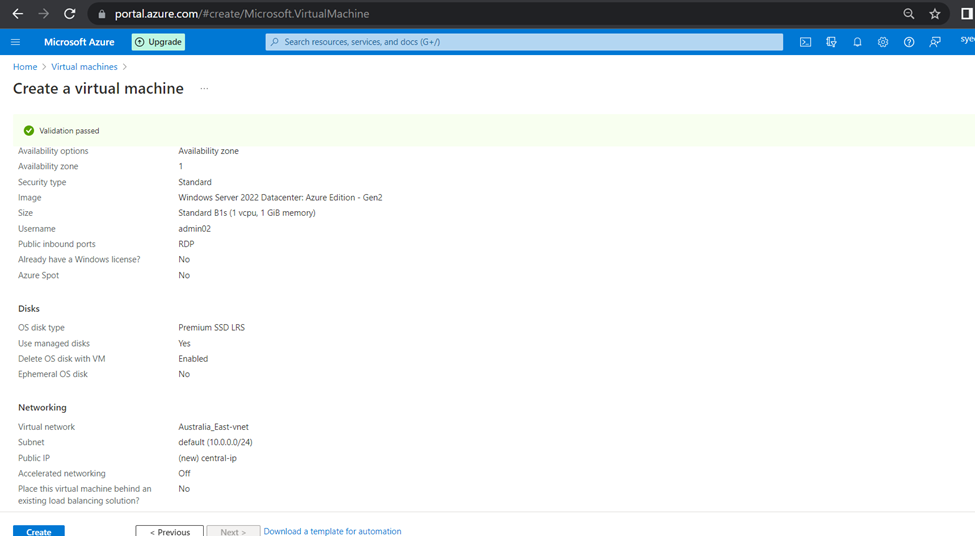Click Download a template for automation
975x536 pixels.
[332, 531]
